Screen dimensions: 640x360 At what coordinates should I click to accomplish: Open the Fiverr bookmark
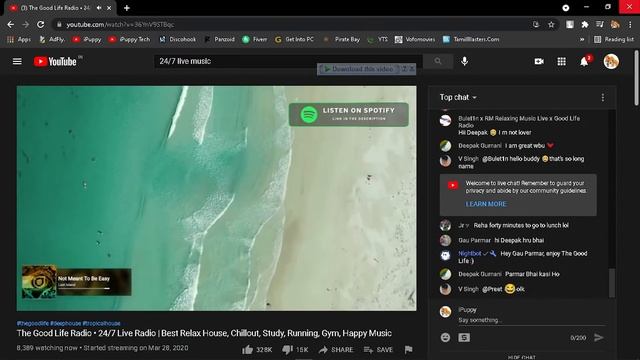coord(255,39)
